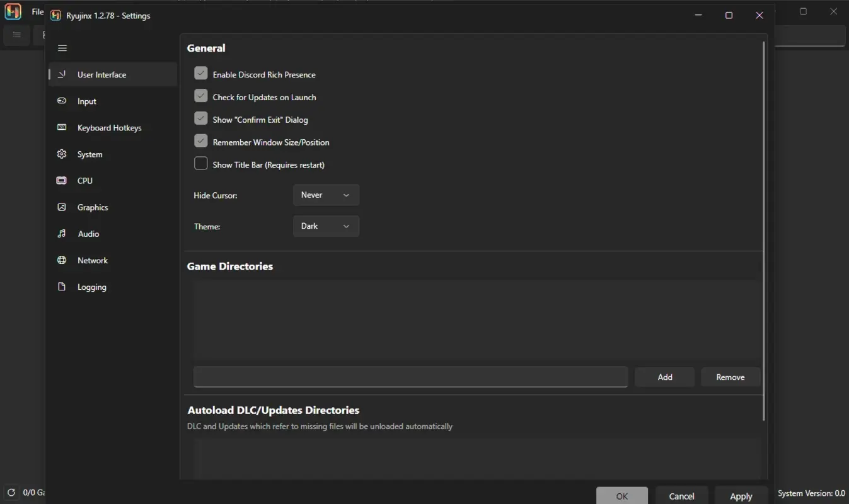Select the Keyboard Hotkeys category icon
This screenshot has width=849, height=504.
click(61, 127)
